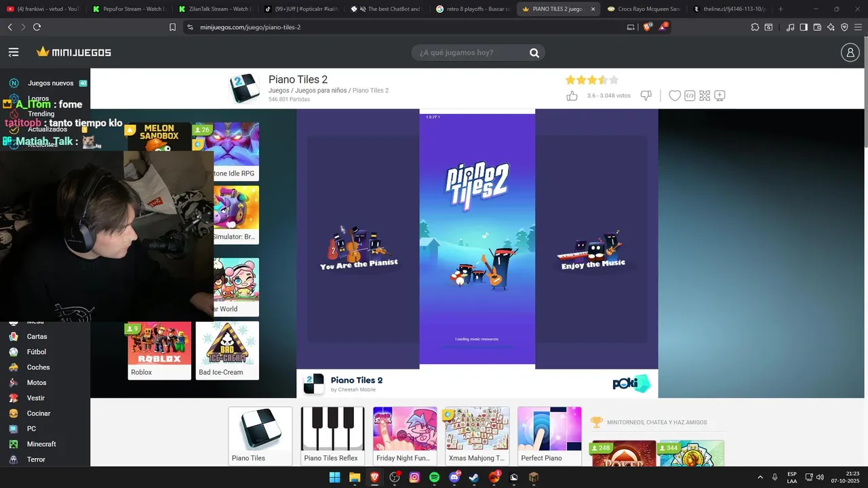Click the tab search icon in toolbar
This screenshot has width=868, height=488.
(768, 27)
